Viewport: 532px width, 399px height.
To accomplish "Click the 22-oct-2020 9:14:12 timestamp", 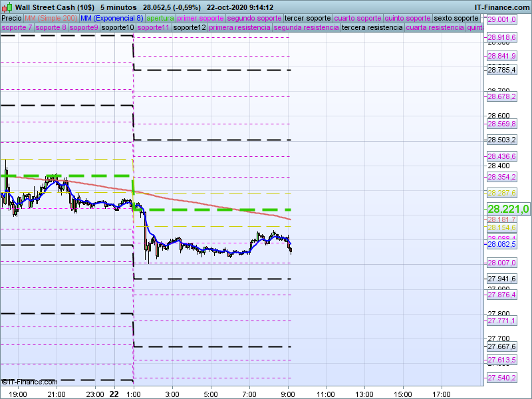I will pos(240,7).
